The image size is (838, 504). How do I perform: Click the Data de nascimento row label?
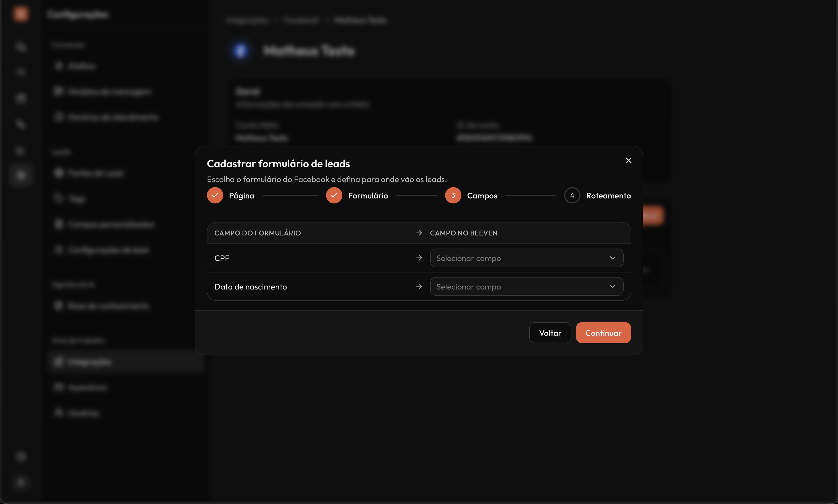click(x=251, y=287)
